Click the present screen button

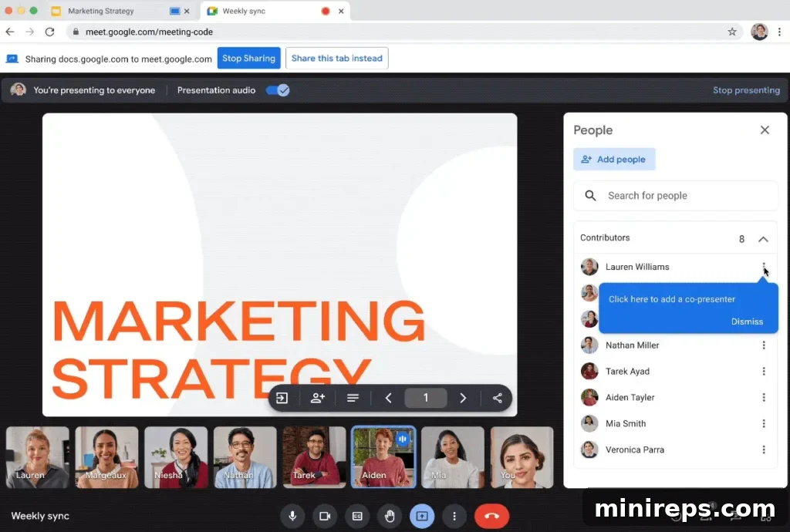tap(422, 516)
